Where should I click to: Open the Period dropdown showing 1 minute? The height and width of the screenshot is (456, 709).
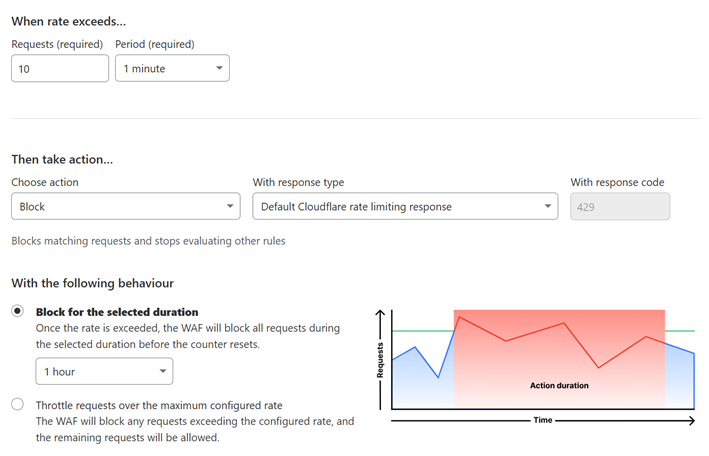pos(172,68)
